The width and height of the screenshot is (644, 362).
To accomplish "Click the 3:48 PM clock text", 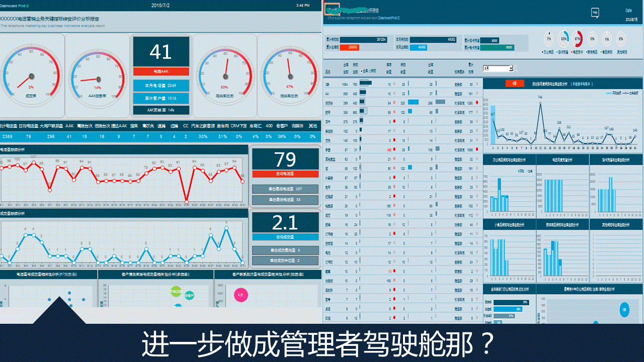I will tap(303, 6).
